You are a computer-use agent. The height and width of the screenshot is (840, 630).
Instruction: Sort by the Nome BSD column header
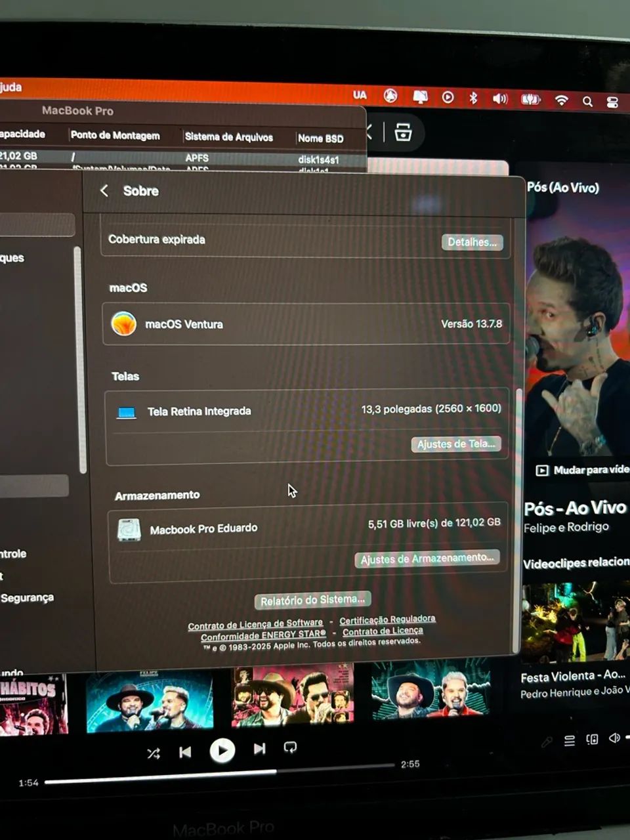click(x=320, y=138)
